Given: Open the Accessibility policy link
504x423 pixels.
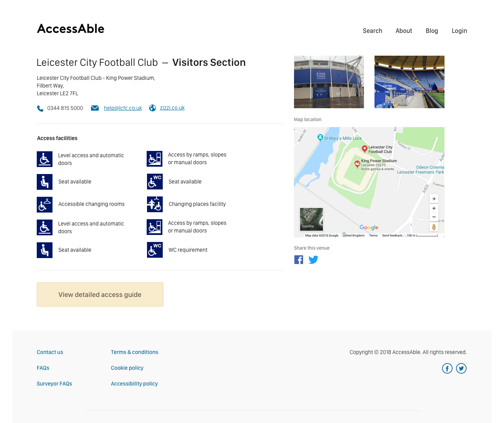Looking at the screenshot, I should coord(134,384).
